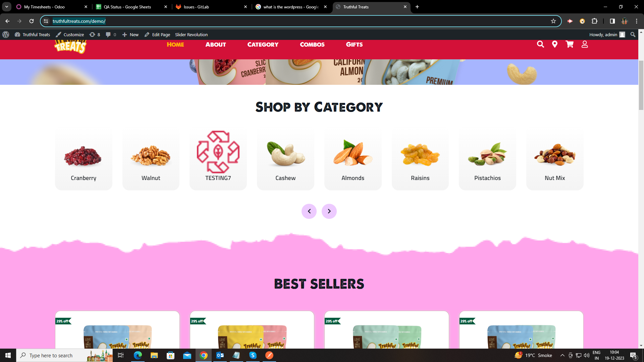Click the browser address bar URL
Image resolution: width=644 pixels, height=362 pixels.
pos(79,21)
